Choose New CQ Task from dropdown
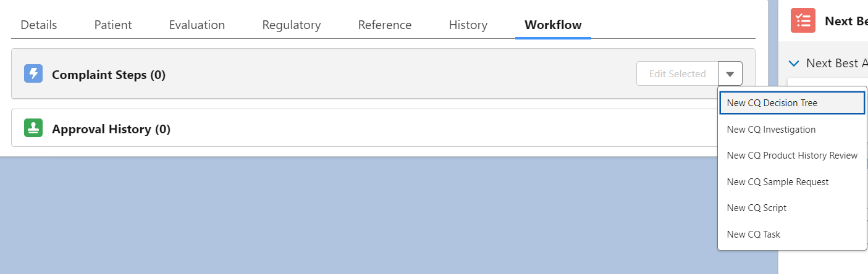868x274 pixels. click(754, 235)
